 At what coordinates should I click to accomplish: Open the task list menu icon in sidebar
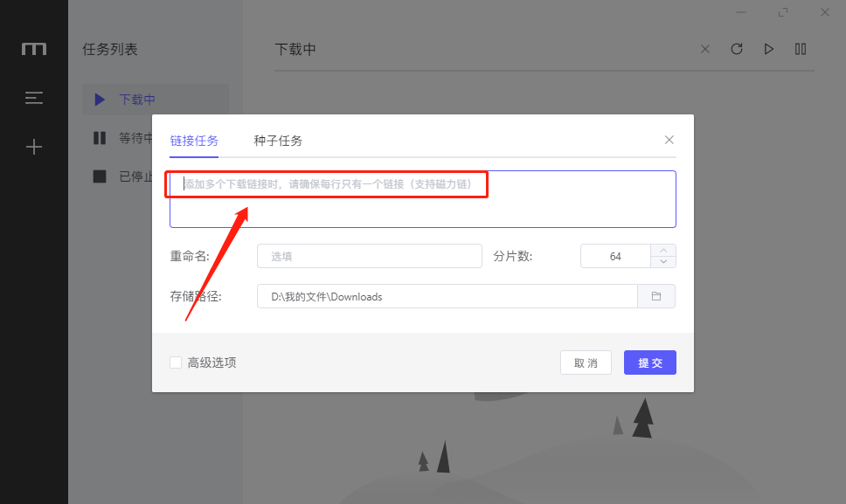click(34, 98)
